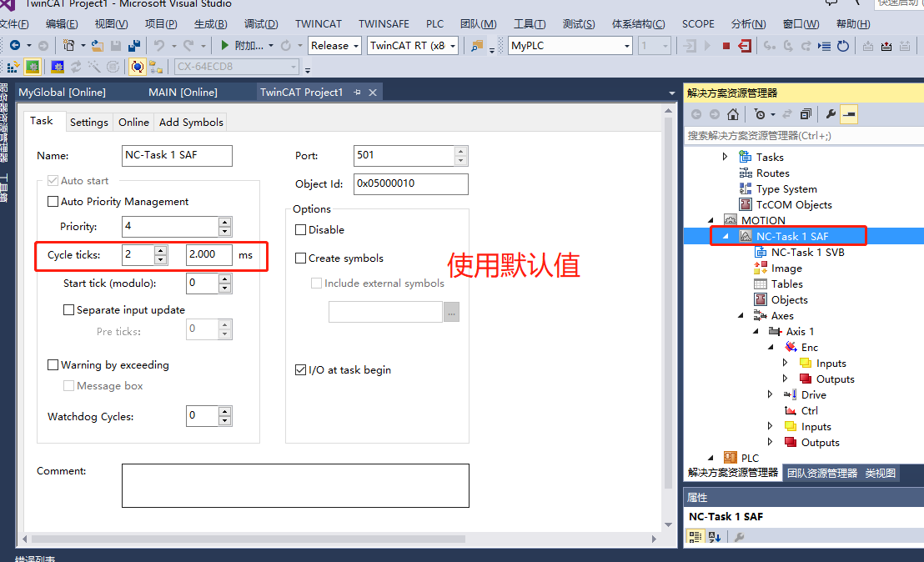
Task: Click the Force Values icon in PLC toolbar
Action: [x=886, y=45]
